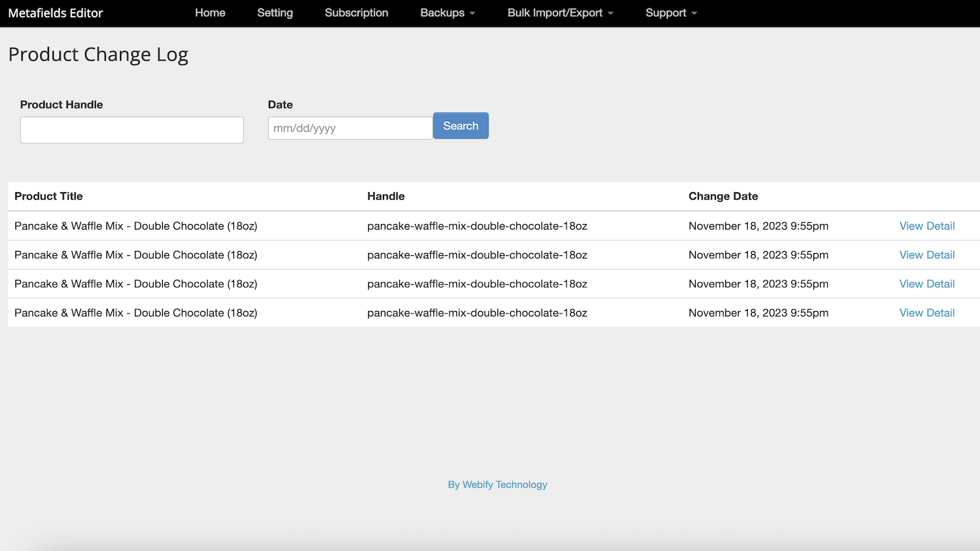Navigate to the Subscription page
Image resolution: width=980 pixels, height=551 pixels.
pyautogui.click(x=356, y=13)
